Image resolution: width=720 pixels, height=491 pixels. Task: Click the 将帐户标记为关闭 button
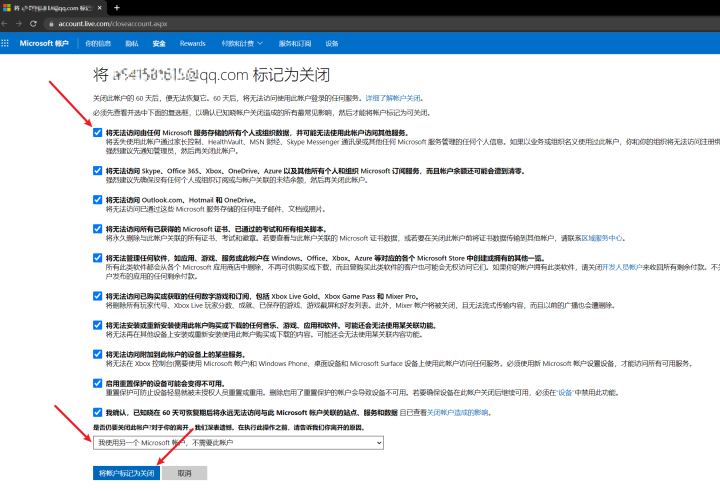[x=126, y=473]
